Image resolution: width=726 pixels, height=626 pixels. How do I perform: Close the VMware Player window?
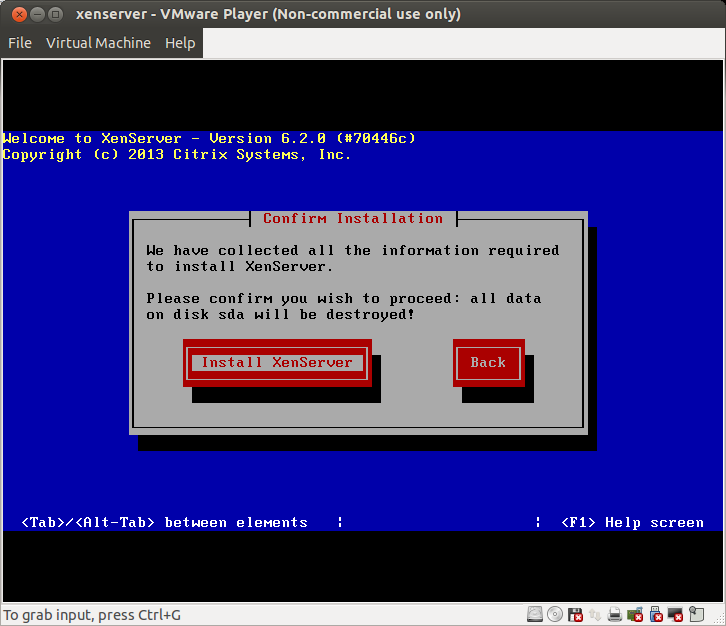pyautogui.click(x=19, y=14)
